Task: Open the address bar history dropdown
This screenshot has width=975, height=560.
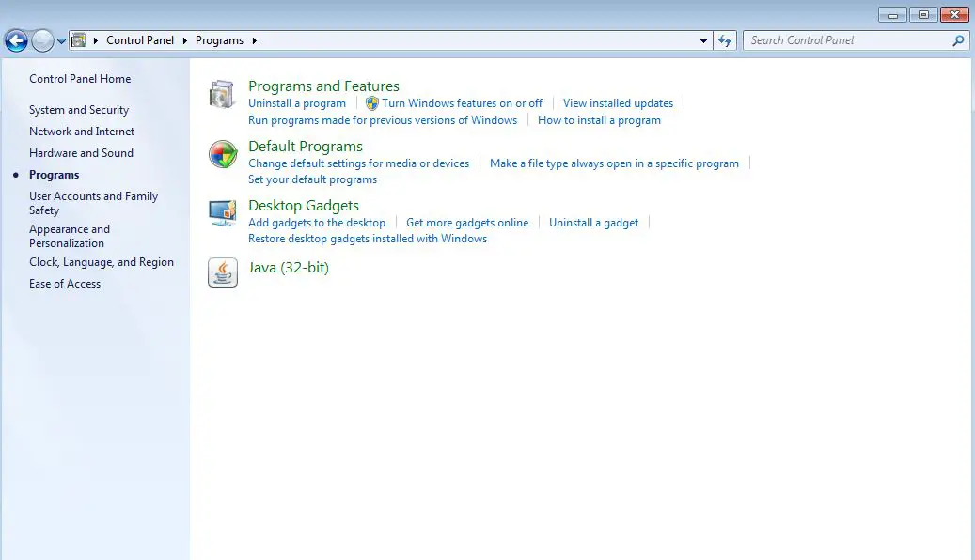Action: click(x=703, y=41)
